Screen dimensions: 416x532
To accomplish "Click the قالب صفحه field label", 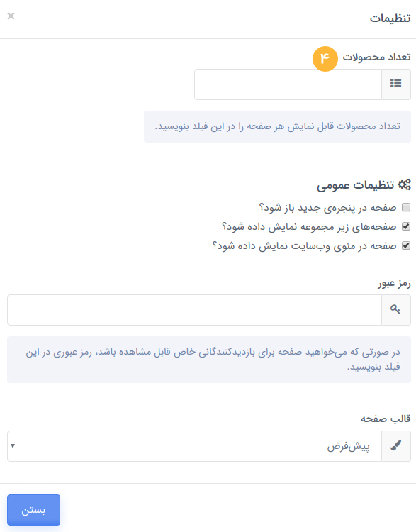I will [386, 419].
